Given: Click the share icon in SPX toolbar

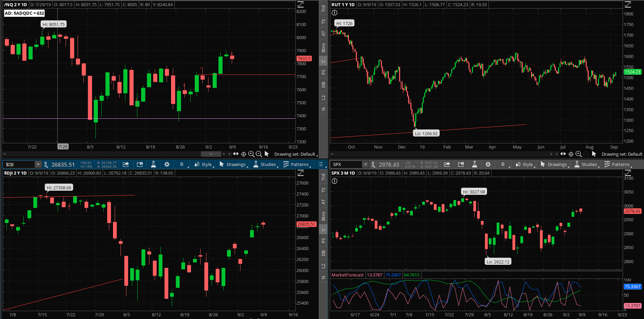Looking at the screenshot, I should pyautogui.click(x=447, y=164).
